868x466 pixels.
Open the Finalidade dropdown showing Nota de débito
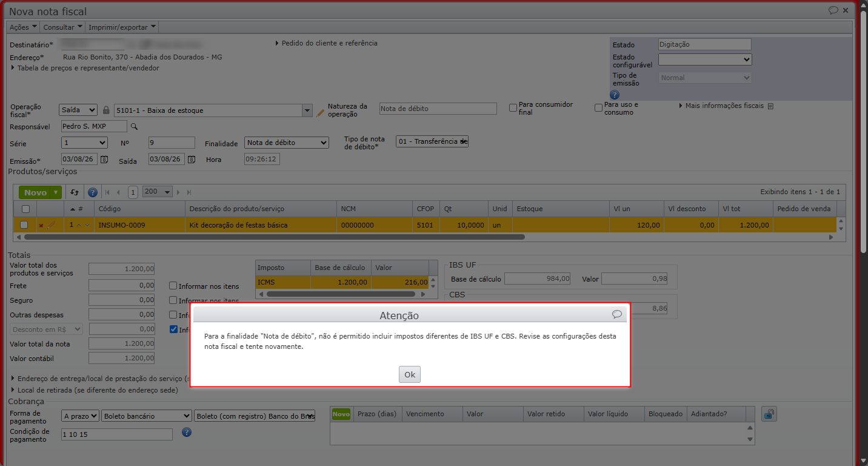coord(287,143)
